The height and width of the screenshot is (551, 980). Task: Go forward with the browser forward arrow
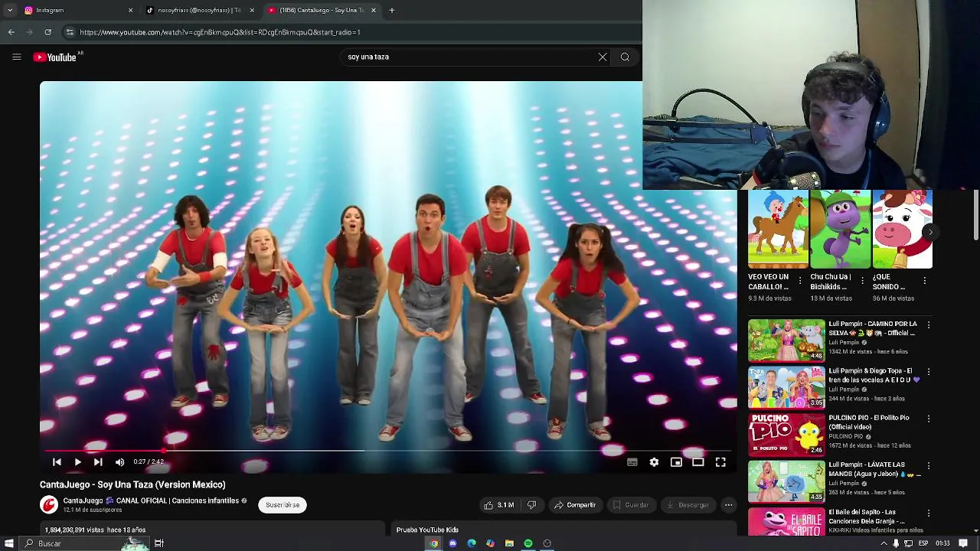pyautogui.click(x=30, y=32)
